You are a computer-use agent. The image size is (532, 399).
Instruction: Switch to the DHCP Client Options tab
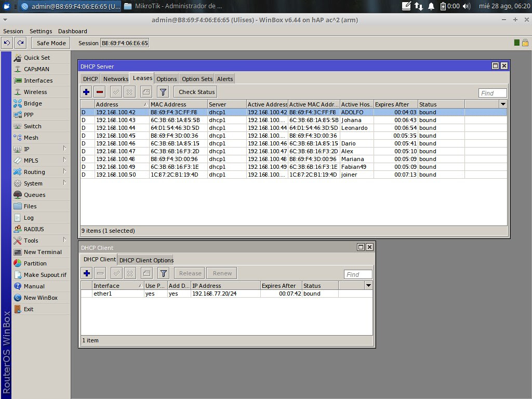pos(146,260)
